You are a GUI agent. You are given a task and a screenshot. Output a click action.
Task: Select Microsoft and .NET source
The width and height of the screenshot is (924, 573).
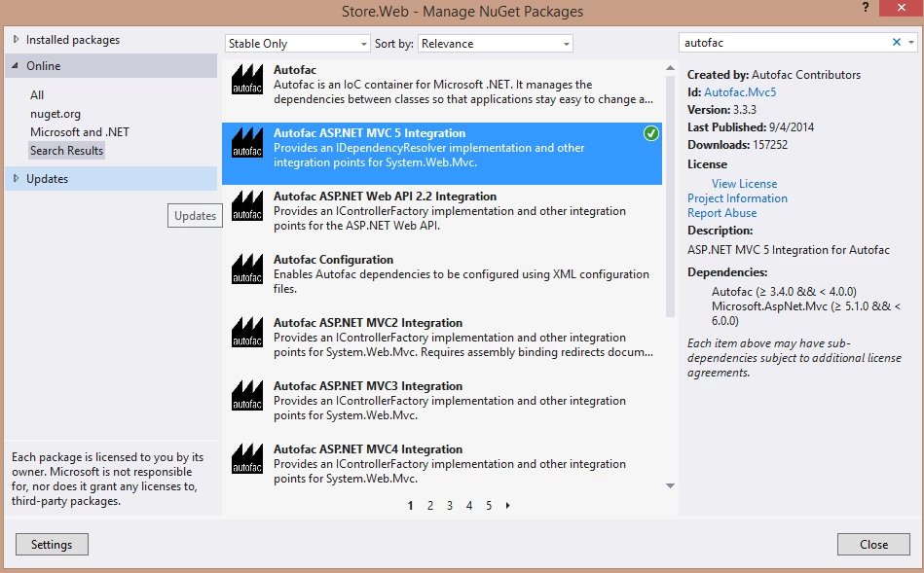[80, 132]
